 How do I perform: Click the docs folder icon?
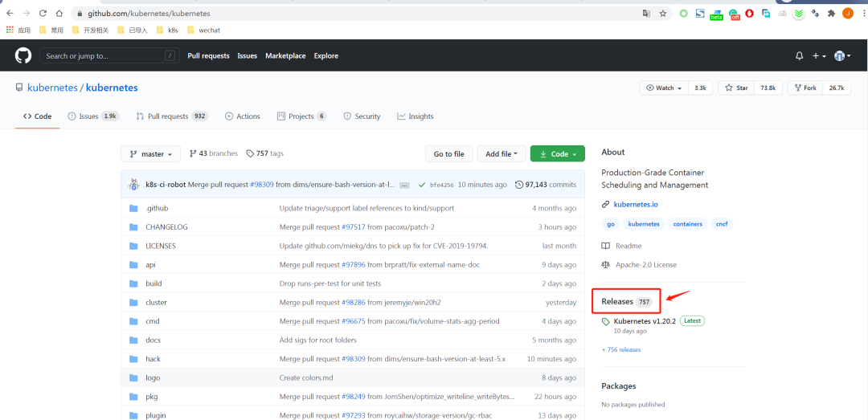(133, 340)
